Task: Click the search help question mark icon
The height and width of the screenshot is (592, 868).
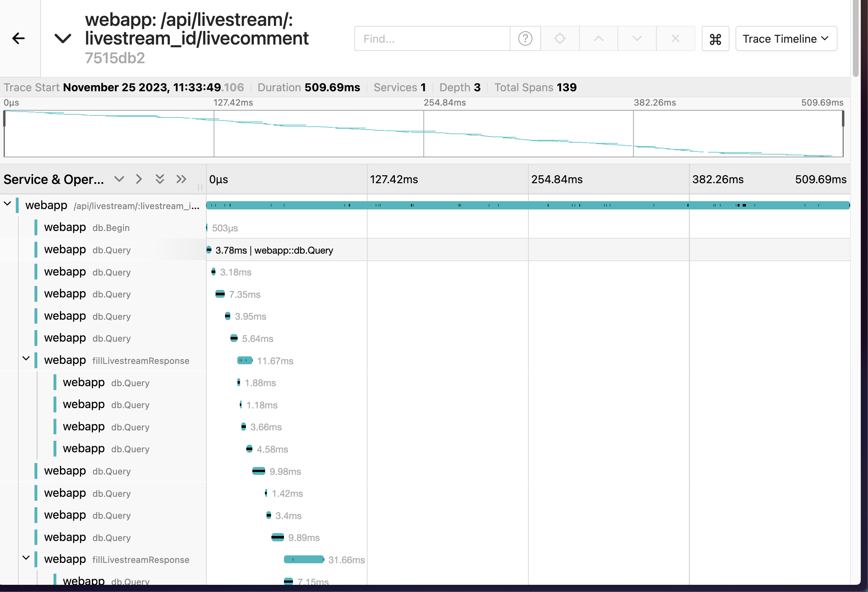Action: click(525, 38)
